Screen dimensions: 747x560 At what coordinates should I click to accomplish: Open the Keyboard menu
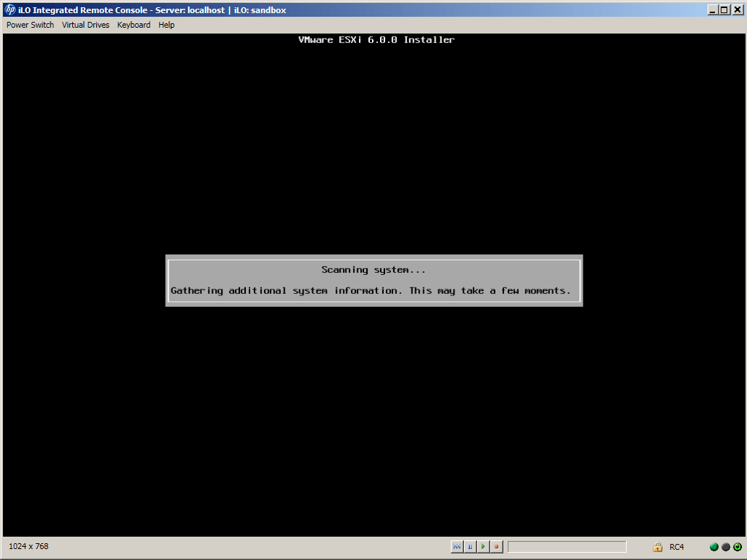click(x=133, y=25)
